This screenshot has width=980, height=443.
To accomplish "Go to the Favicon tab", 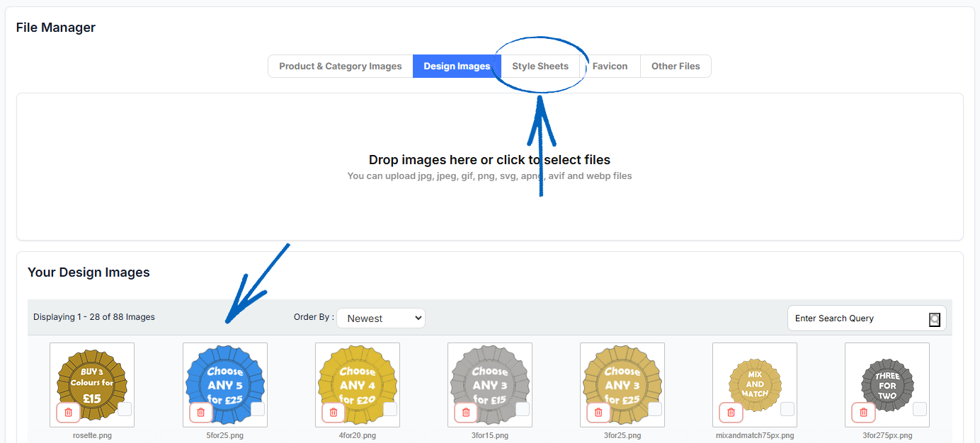I will (x=610, y=67).
